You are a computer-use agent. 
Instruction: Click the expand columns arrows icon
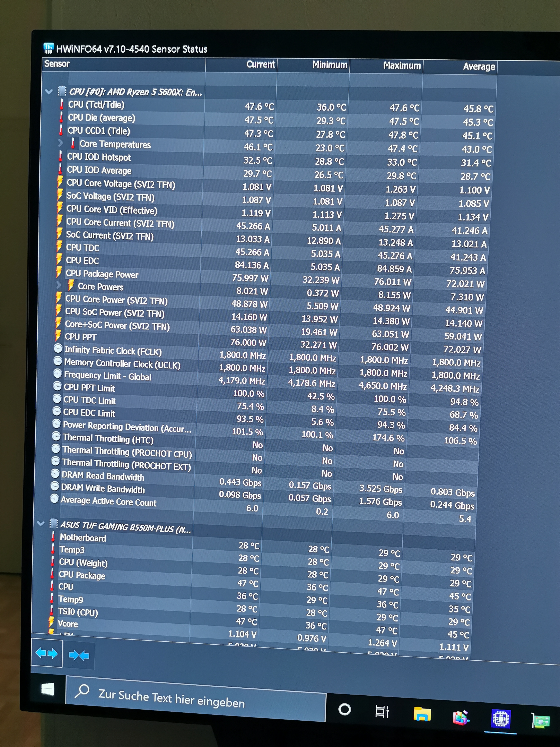click(x=47, y=653)
